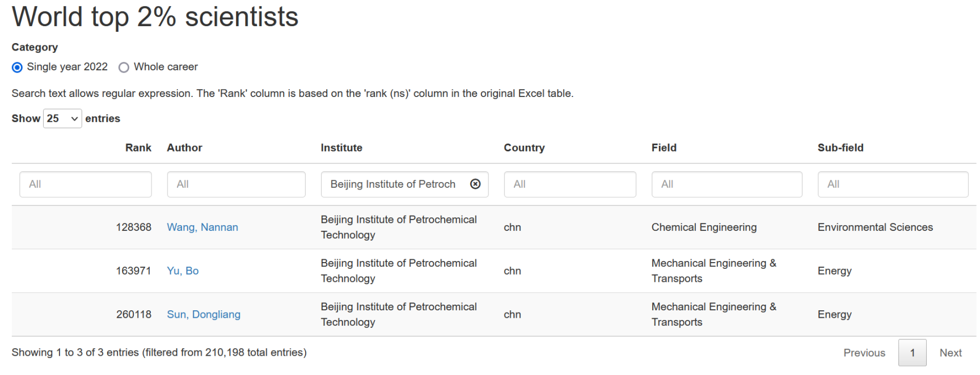Sort by Country column header
980x375 pixels.
click(524, 148)
